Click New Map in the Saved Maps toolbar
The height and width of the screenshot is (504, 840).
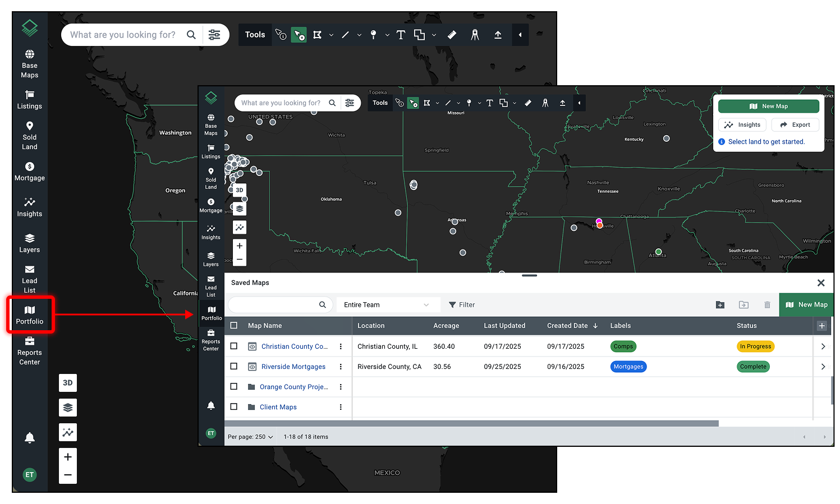click(x=806, y=305)
